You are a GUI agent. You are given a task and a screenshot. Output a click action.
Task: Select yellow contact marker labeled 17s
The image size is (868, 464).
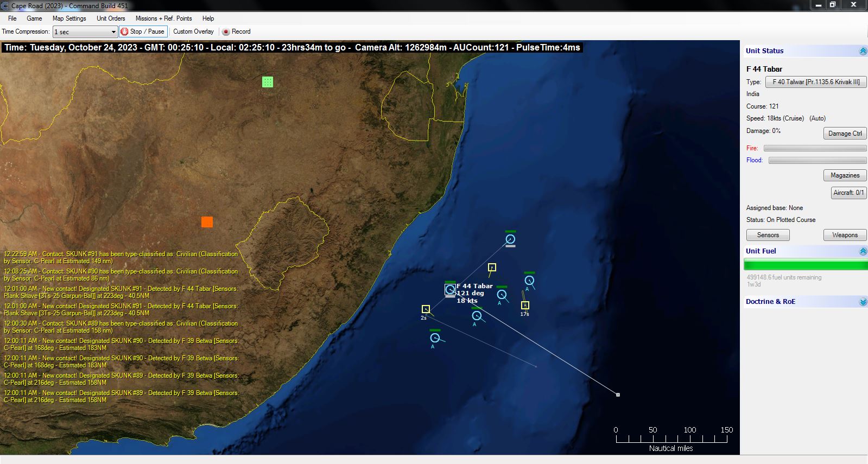click(525, 306)
